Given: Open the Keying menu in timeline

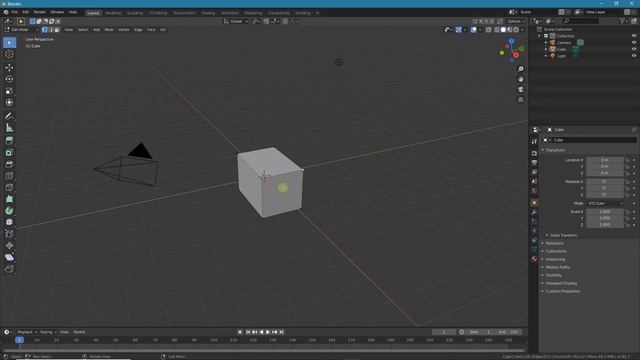Looking at the screenshot, I should click(48, 332).
